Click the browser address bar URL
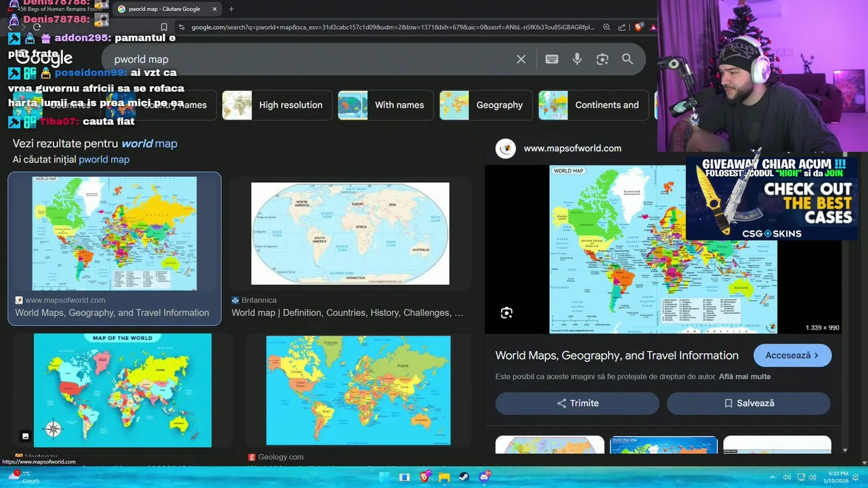 click(x=392, y=27)
